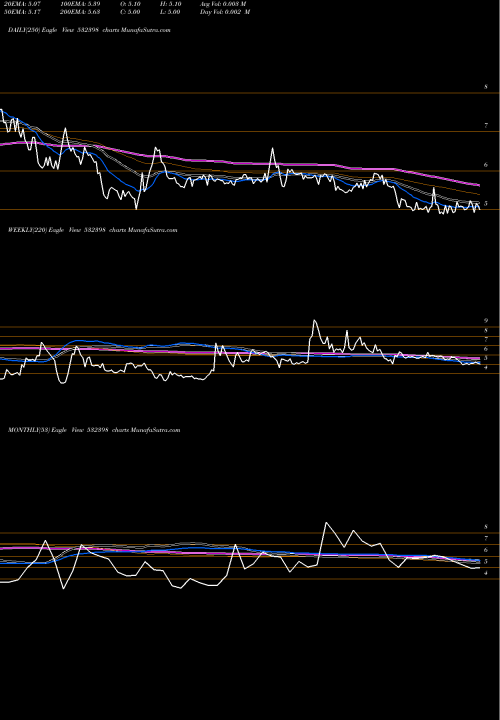
Task: Click the 20EMA value label
Action: point(22,4)
